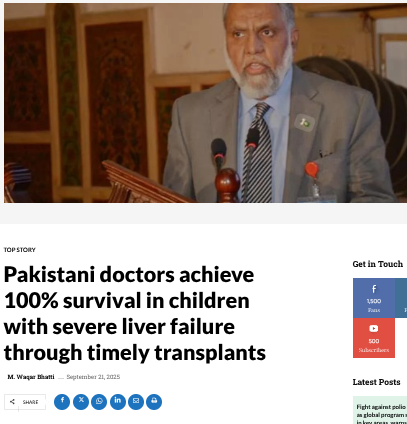
Task: Click the Get in Touch heading
Action: click(x=378, y=264)
